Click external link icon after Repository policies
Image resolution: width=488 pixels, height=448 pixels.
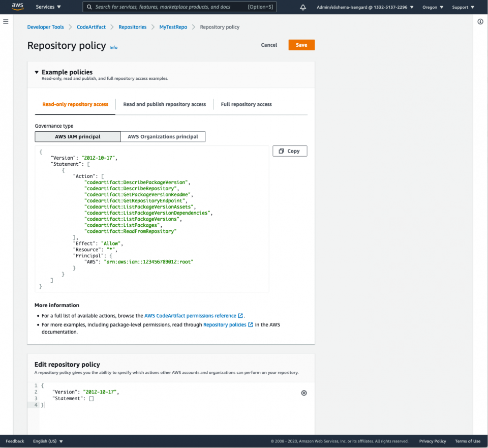pyautogui.click(x=250, y=325)
